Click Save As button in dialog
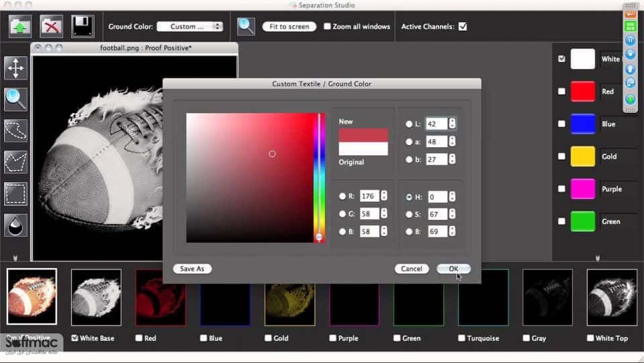Viewport: 644px width, 363px height. [192, 269]
